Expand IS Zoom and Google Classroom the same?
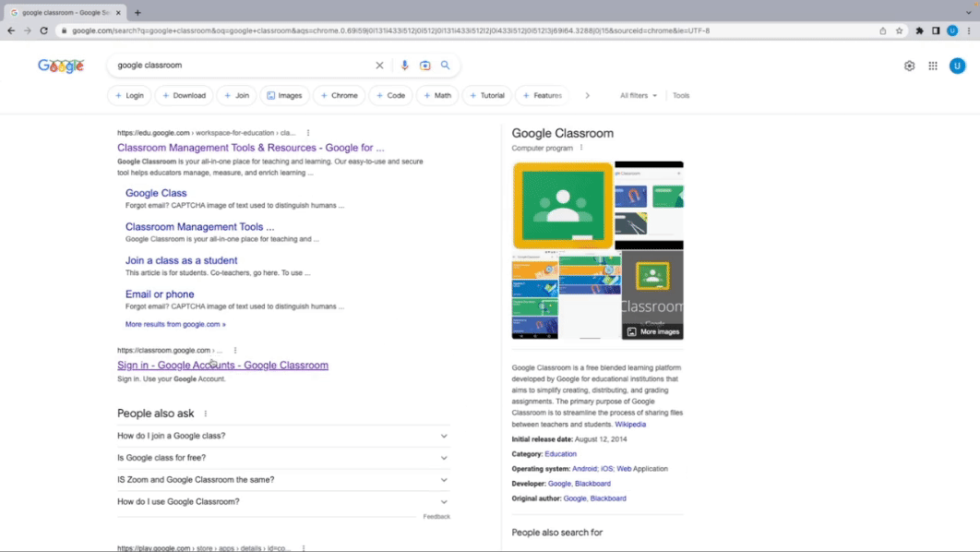980x552 pixels. 283,479
